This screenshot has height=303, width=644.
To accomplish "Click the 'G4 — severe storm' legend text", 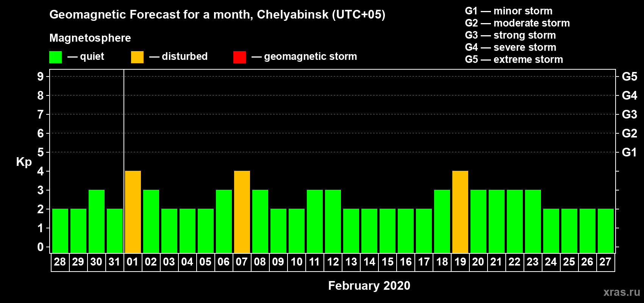I will [x=511, y=47].
